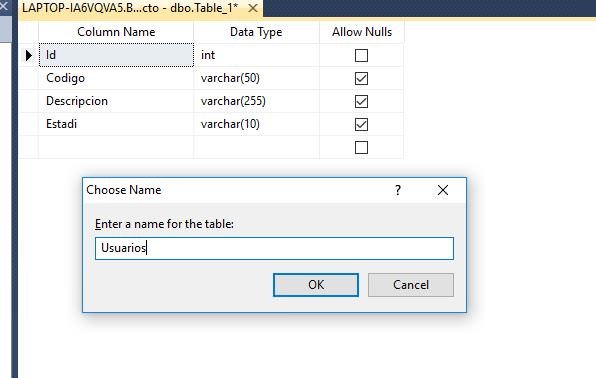Select the Id column name cell
Viewport: 596px width, 378px height.
116,55
